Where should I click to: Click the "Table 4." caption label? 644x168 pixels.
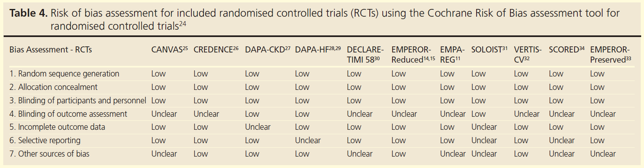coord(28,13)
